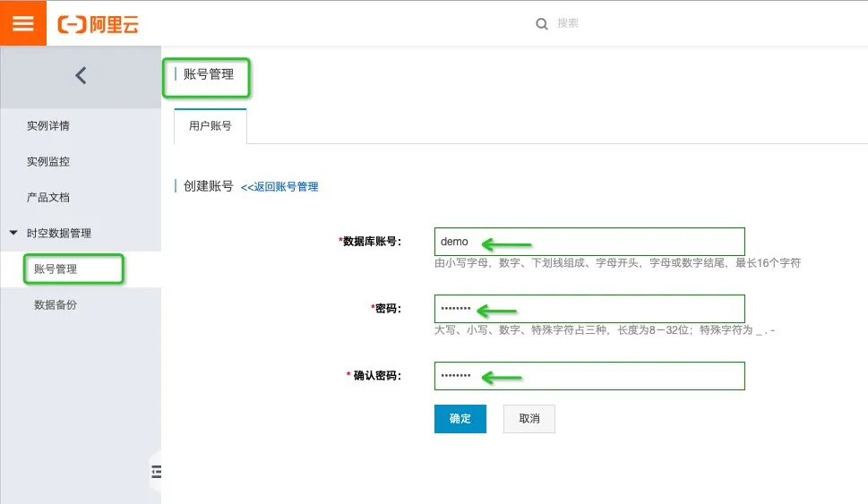This screenshot has height=504, width=868.
Task: Click the password rule hint starting with 大写
Action: (605, 330)
